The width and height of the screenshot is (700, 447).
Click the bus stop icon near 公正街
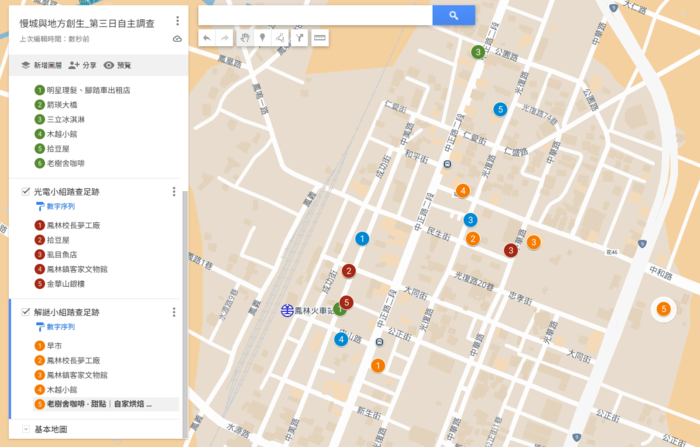(x=379, y=342)
